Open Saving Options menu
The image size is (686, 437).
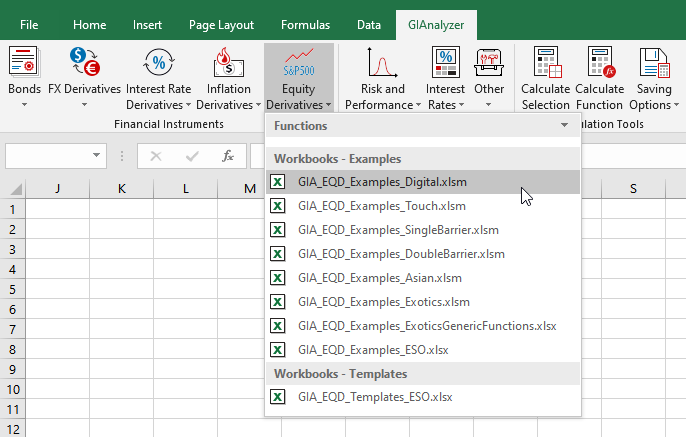click(x=654, y=77)
